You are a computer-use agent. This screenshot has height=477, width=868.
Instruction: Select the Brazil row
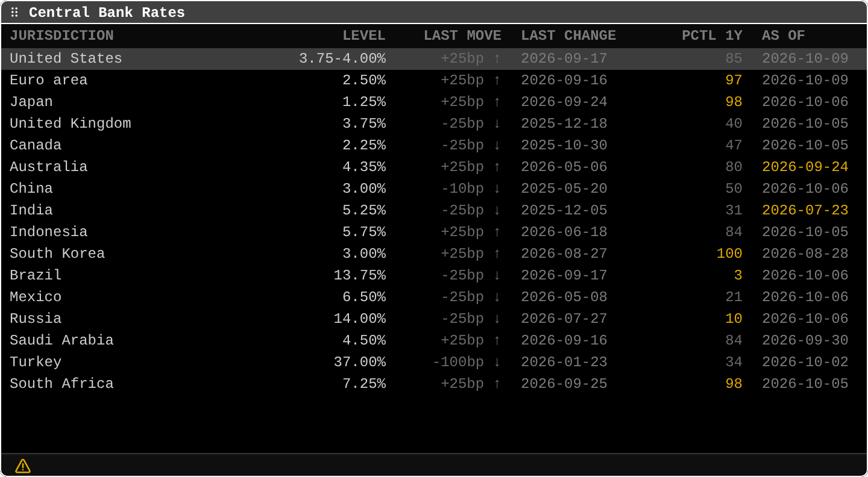coord(434,275)
